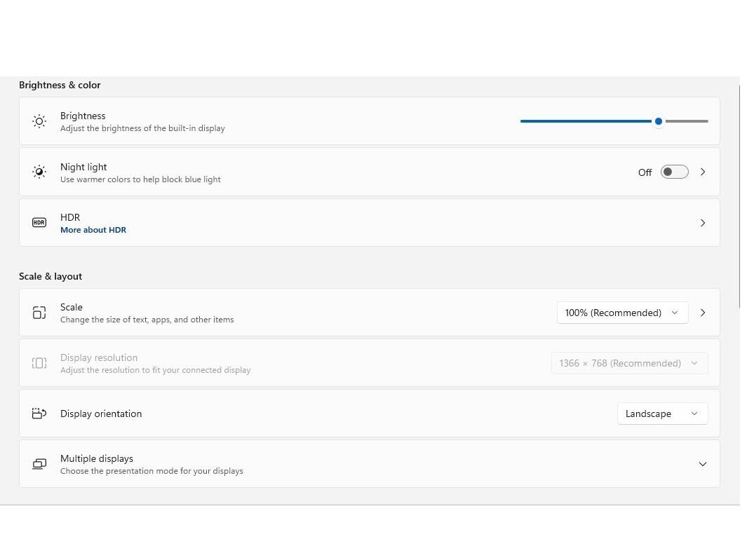Click the Brightness slider handle
Image resolution: width=747 pixels, height=560 pixels.
658,121
